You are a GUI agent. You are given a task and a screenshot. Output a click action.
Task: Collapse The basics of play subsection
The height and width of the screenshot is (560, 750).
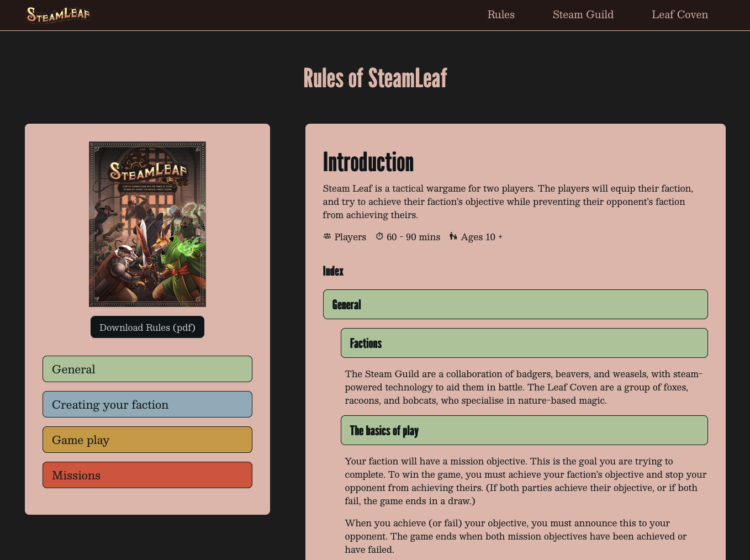click(x=524, y=430)
